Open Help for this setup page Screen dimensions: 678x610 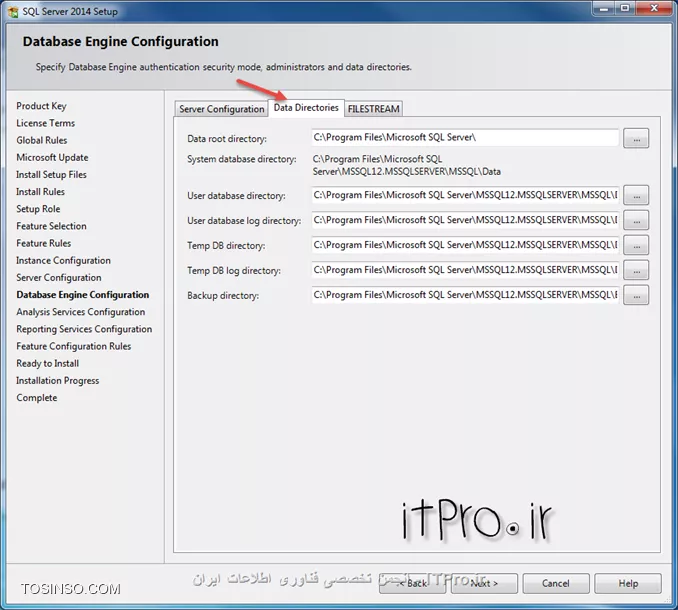pos(628,584)
